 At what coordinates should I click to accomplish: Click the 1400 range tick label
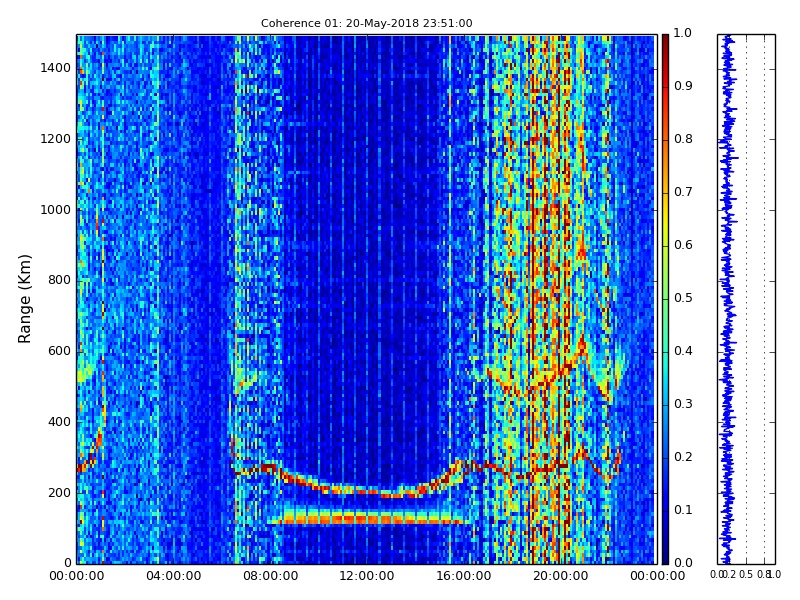[x=56, y=68]
